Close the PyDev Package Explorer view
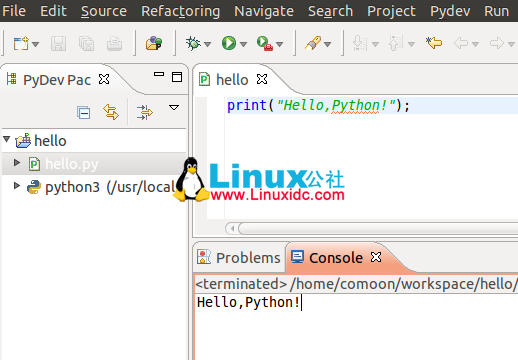The width and height of the screenshot is (518, 360). (x=104, y=79)
